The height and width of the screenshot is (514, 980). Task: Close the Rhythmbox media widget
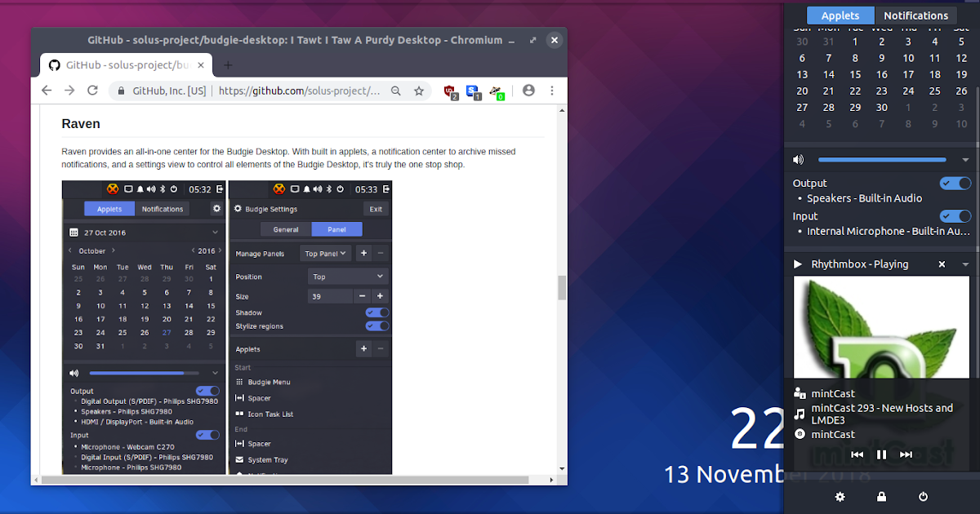942,264
